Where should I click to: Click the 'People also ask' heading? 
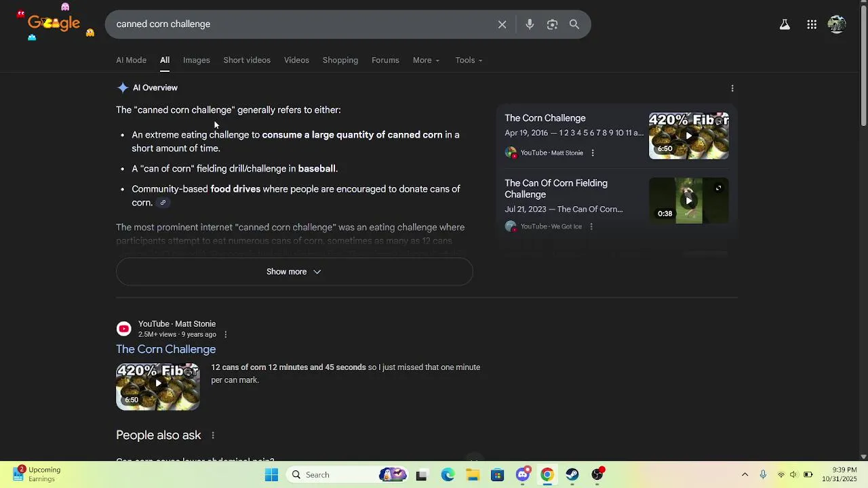159,436
